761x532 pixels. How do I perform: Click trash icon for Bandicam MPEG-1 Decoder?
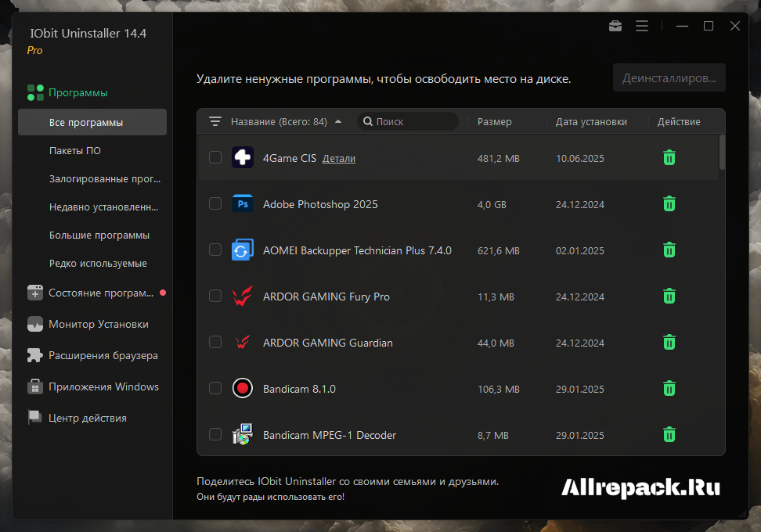669,434
